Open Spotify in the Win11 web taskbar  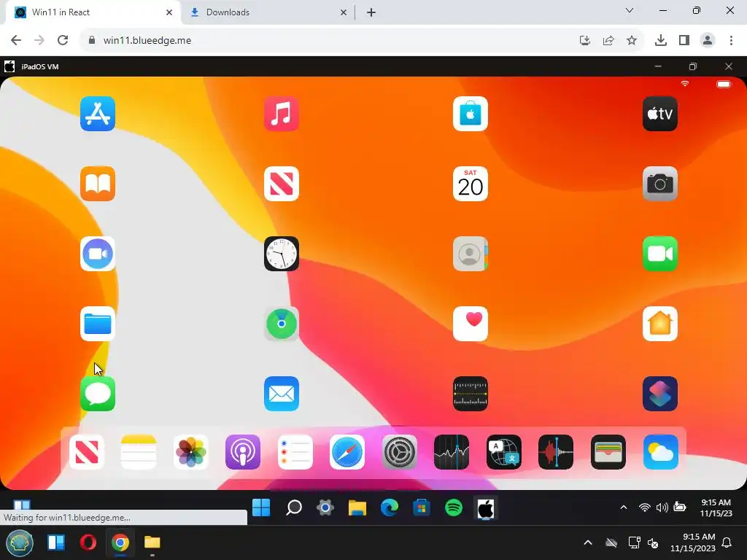(x=454, y=507)
